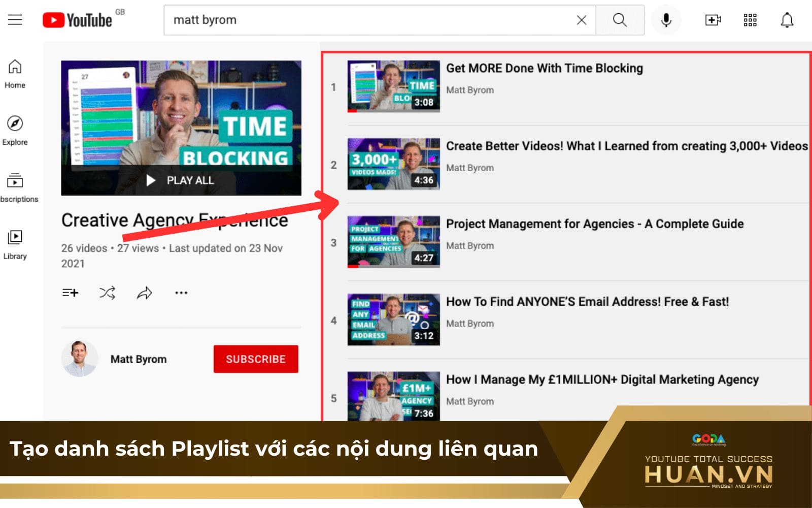Open title Create Better Videos 3,000+ Videos

(x=627, y=146)
